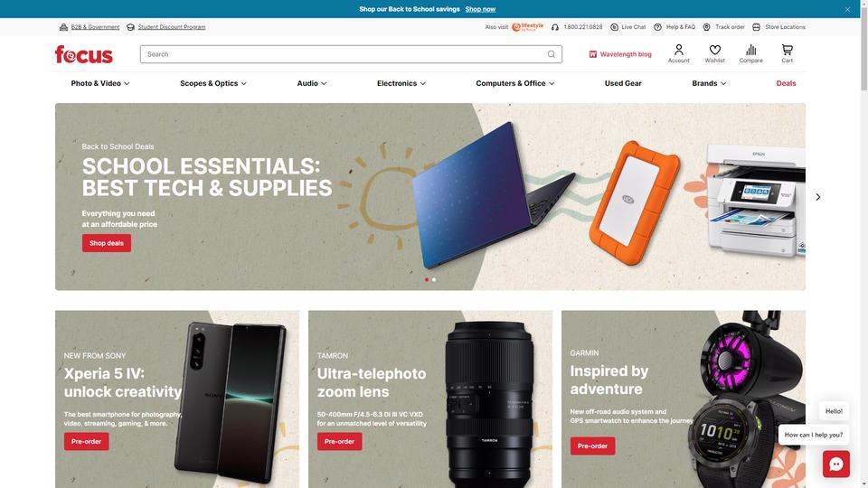This screenshot has height=488, width=868.
Task: Expand the Brands dropdown
Action: click(x=709, y=83)
